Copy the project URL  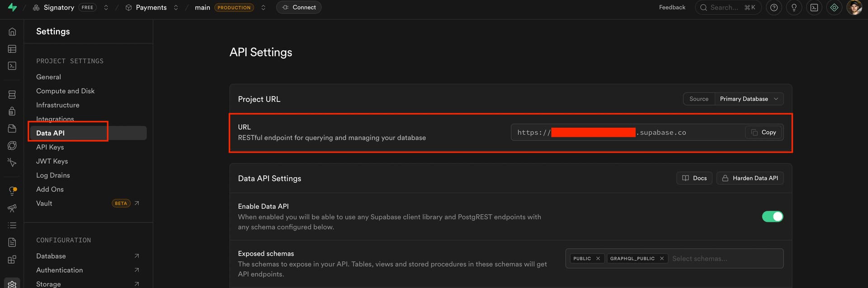(763, 132)
